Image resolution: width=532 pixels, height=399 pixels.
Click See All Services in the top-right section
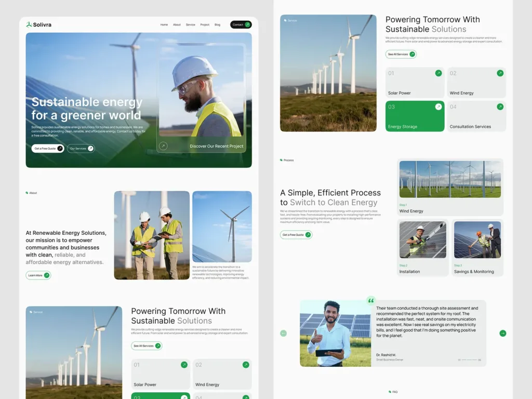click(x=401, y=54)
